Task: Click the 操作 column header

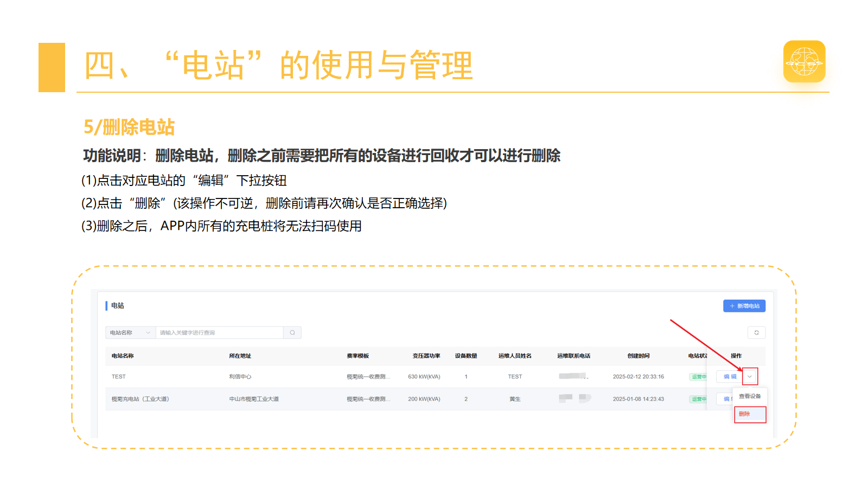Action: (736, 356)
